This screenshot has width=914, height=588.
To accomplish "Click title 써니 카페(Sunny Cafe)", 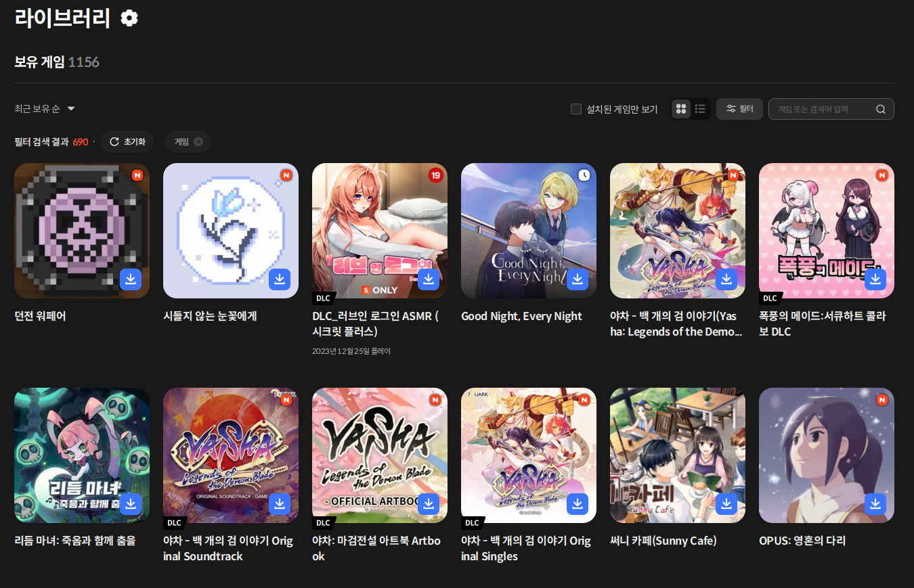I will 663,541.
